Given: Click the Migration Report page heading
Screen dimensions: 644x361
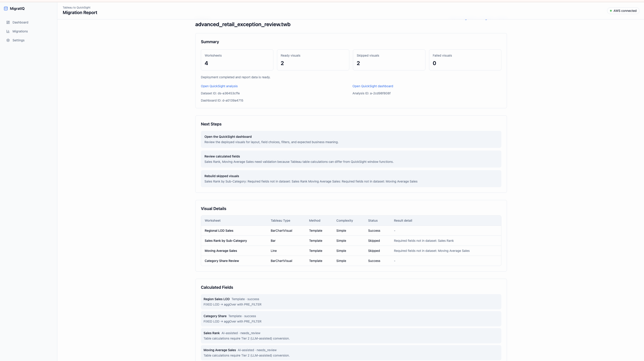Looking at the screenshot, I should point(80,13).
